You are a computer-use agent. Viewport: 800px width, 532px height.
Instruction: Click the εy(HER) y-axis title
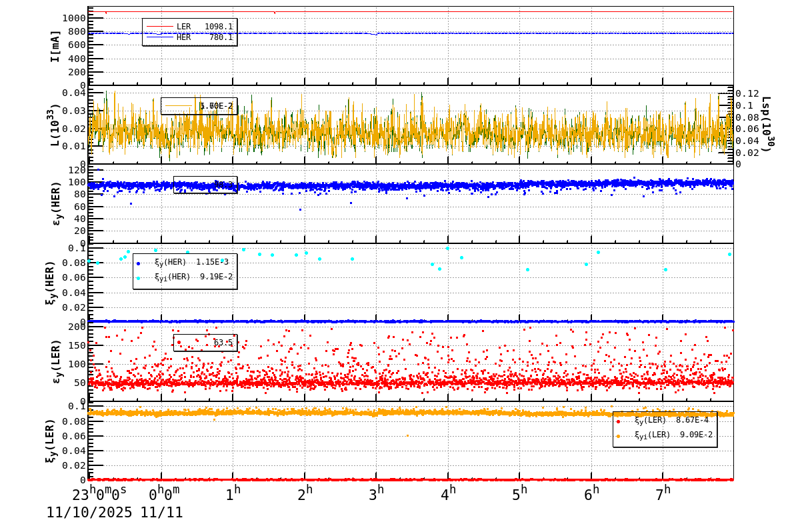[56, 203]
